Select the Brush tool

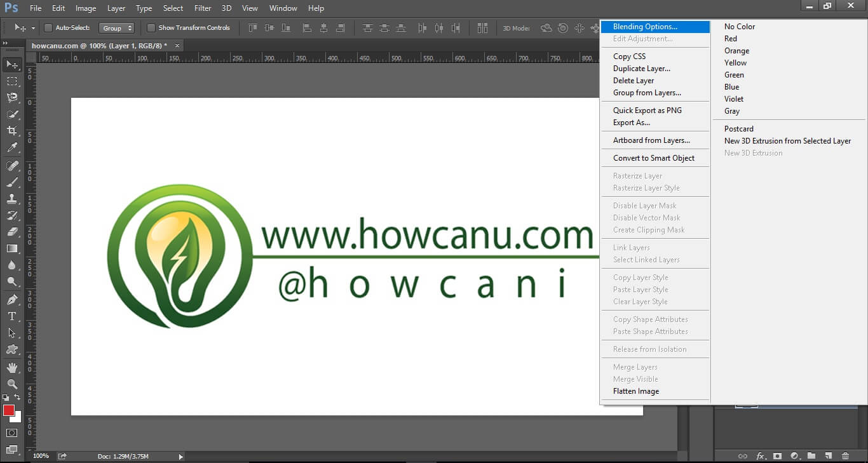[x=12, y=182]
